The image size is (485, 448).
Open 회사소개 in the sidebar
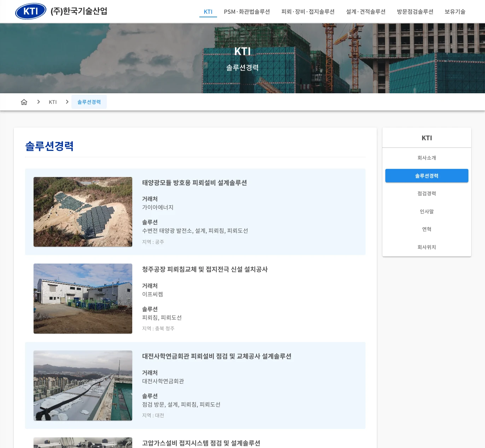[x=427, y=158]
